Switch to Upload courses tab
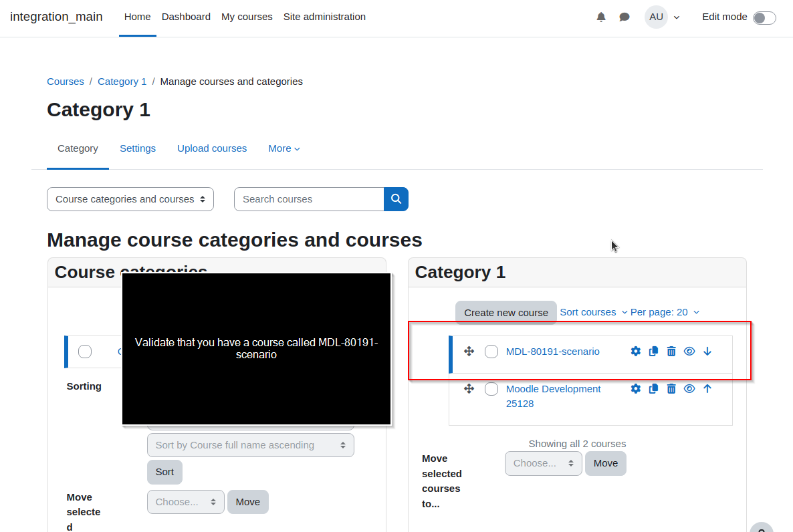This screenshot has height=532, width=793. click(212, 148)
